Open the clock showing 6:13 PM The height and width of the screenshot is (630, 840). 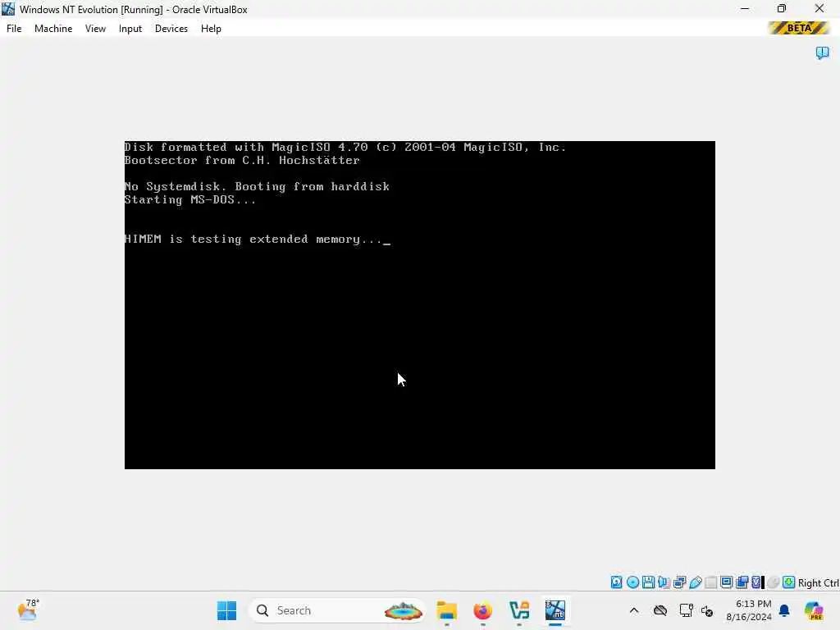749,610
